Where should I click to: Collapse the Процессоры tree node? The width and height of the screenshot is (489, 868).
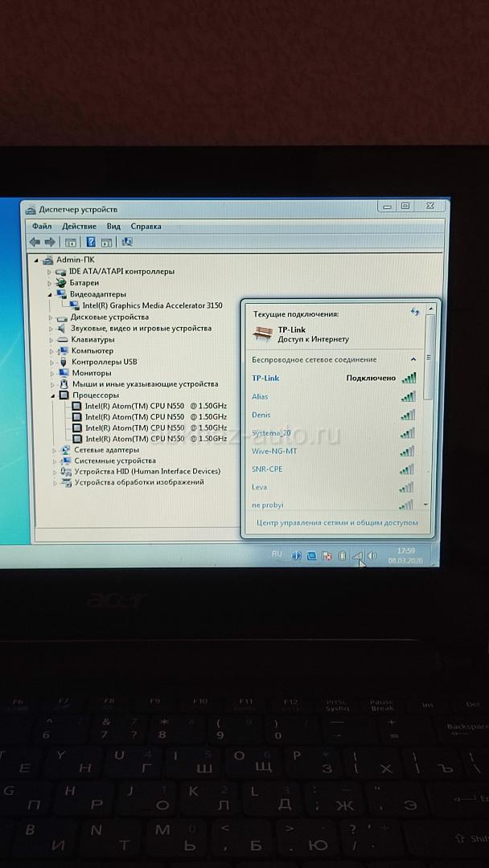[x=54, y=395]
